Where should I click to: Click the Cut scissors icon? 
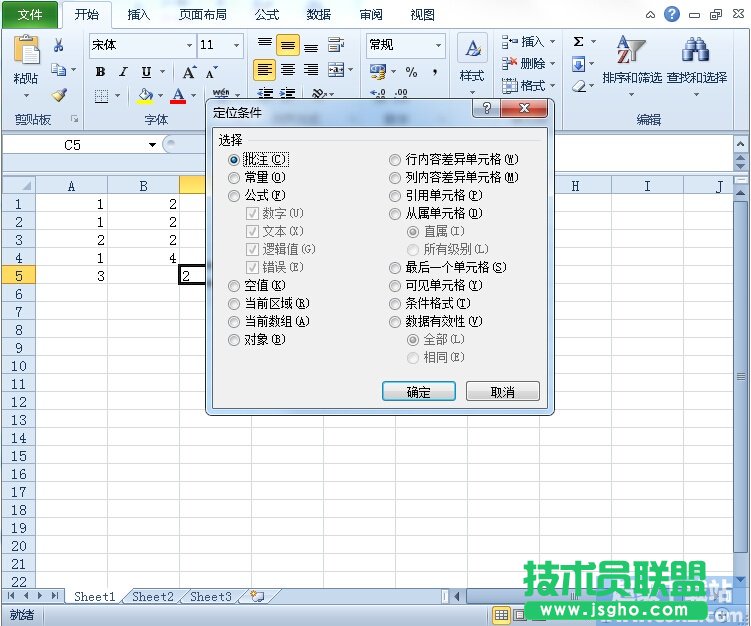click(x=59, y=45)
